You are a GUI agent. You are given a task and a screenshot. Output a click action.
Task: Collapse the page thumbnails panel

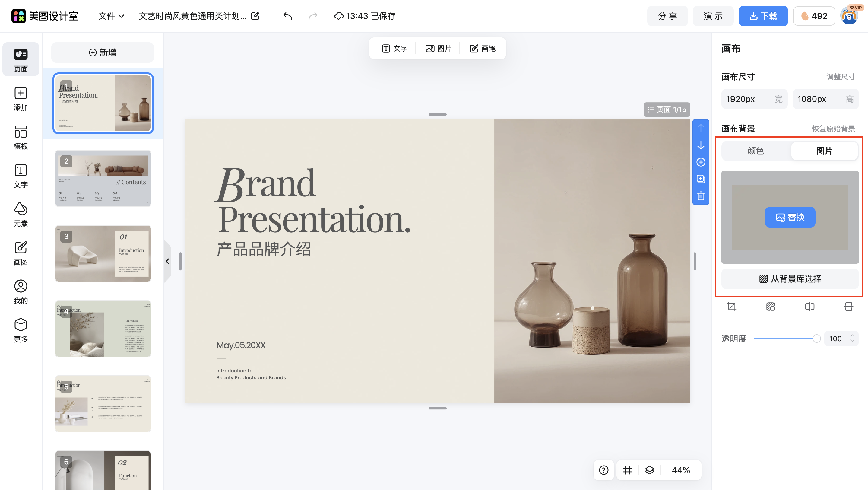167,261
